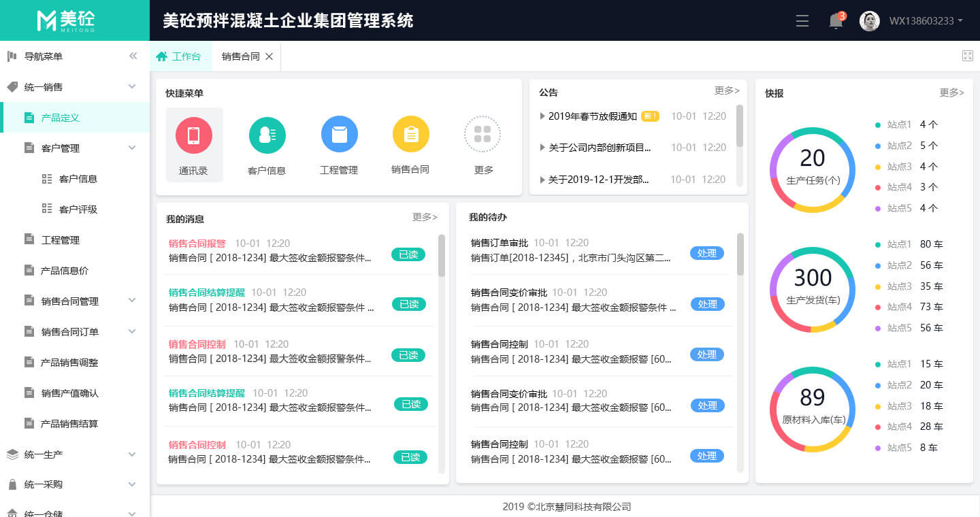Open the 通讯录 quick menu icon
The image size is (980, 517).
click(194, 135)
